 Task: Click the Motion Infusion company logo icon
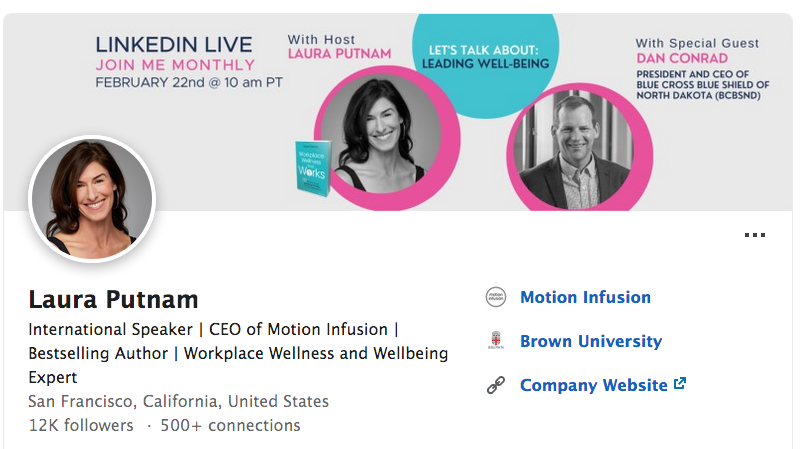click(x=495, y=297)
